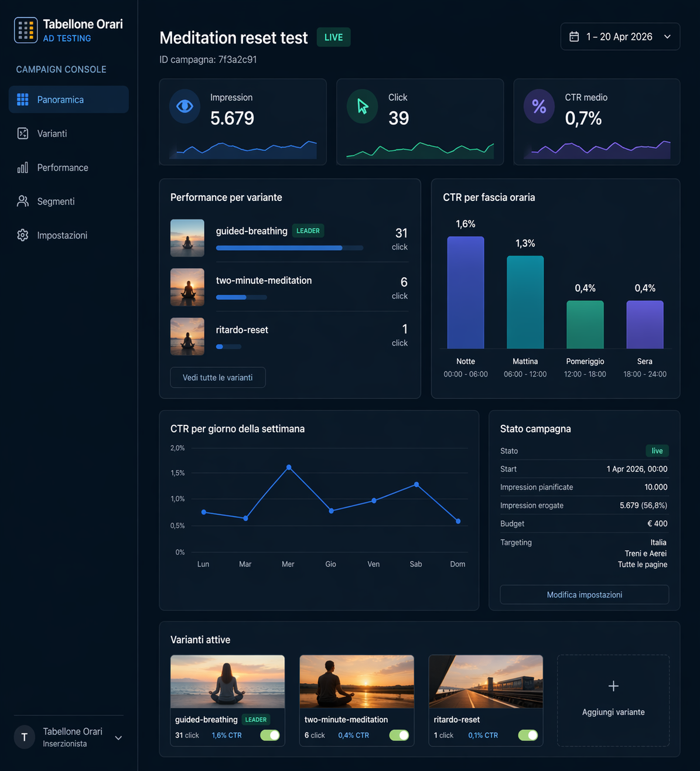700x771 pixels.
Task: Turn off the two-minute-meditation variant
Action: tap(399, 735)
